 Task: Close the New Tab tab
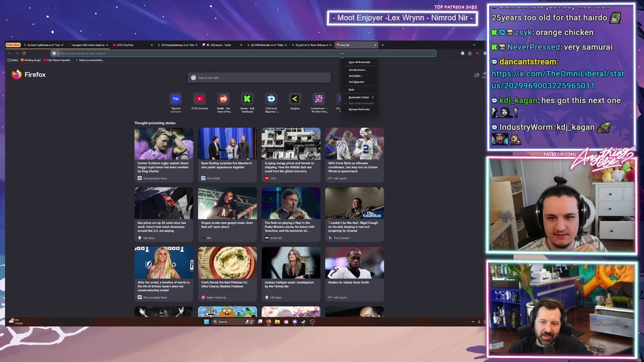coord(375,45)
